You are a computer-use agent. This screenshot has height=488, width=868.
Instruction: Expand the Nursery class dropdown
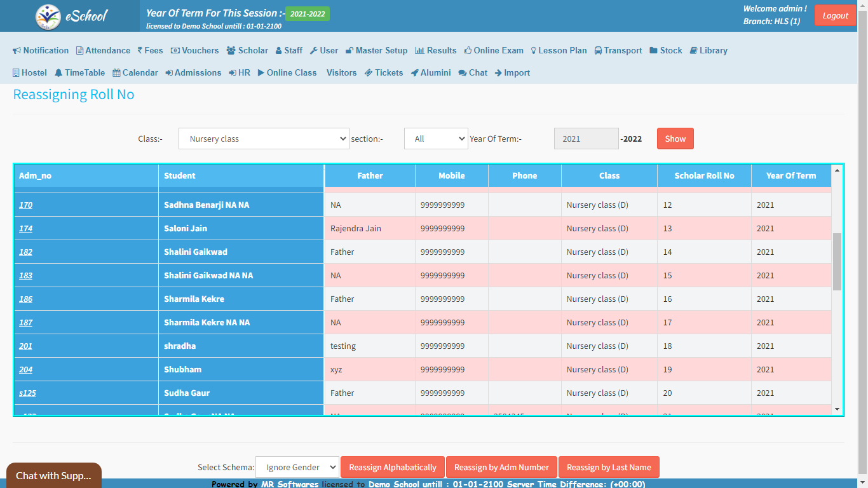[x=264, y=139]
